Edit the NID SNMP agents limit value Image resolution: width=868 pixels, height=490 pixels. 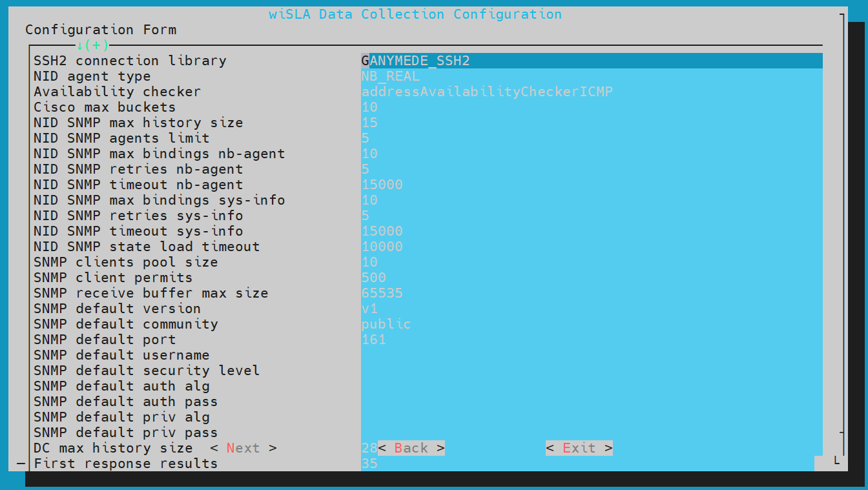[x=591, y=138]
